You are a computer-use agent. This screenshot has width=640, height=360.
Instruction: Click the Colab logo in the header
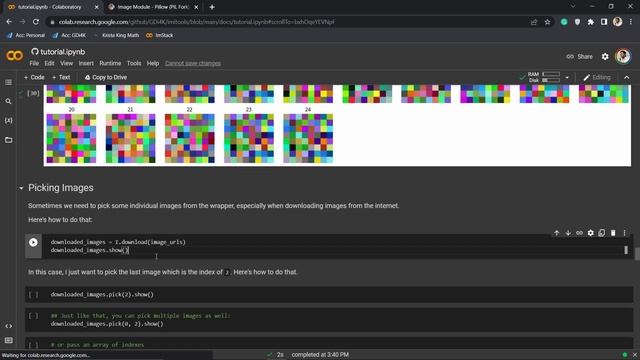coord(15,56)
